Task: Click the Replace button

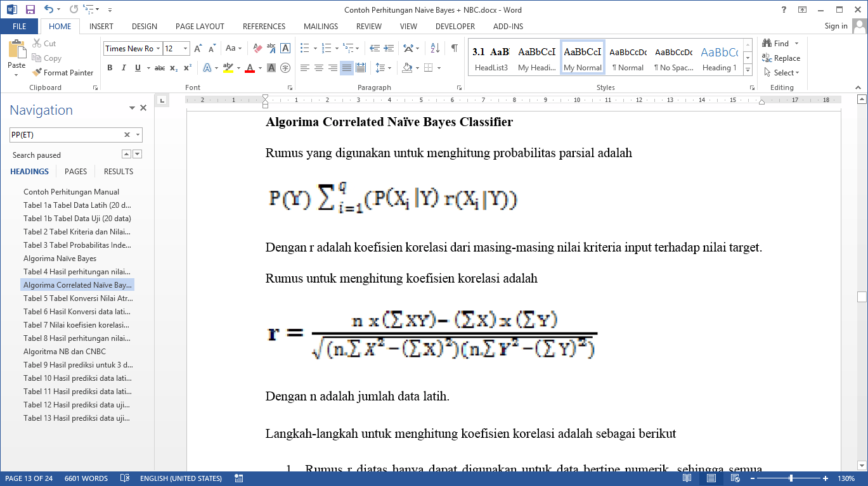Action: [781, 58]
